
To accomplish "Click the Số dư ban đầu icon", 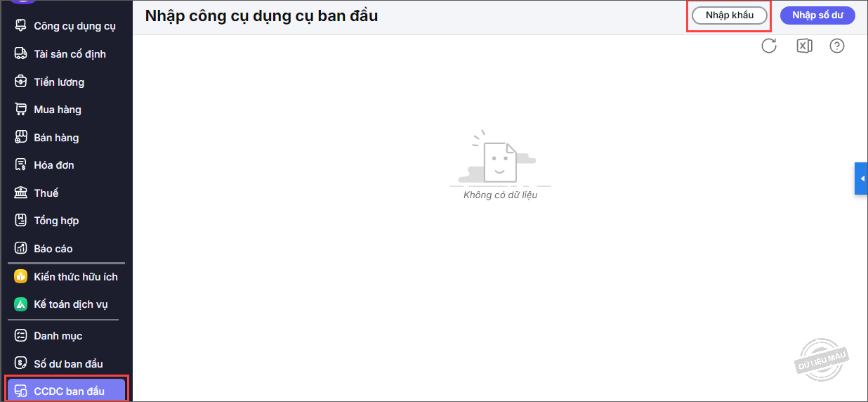I will [x=21, y=363].
